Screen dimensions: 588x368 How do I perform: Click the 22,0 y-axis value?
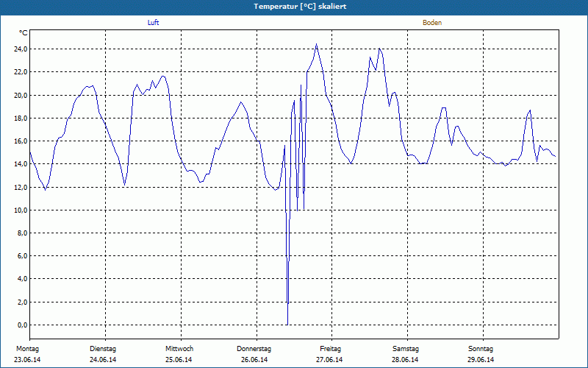[22, 72]
